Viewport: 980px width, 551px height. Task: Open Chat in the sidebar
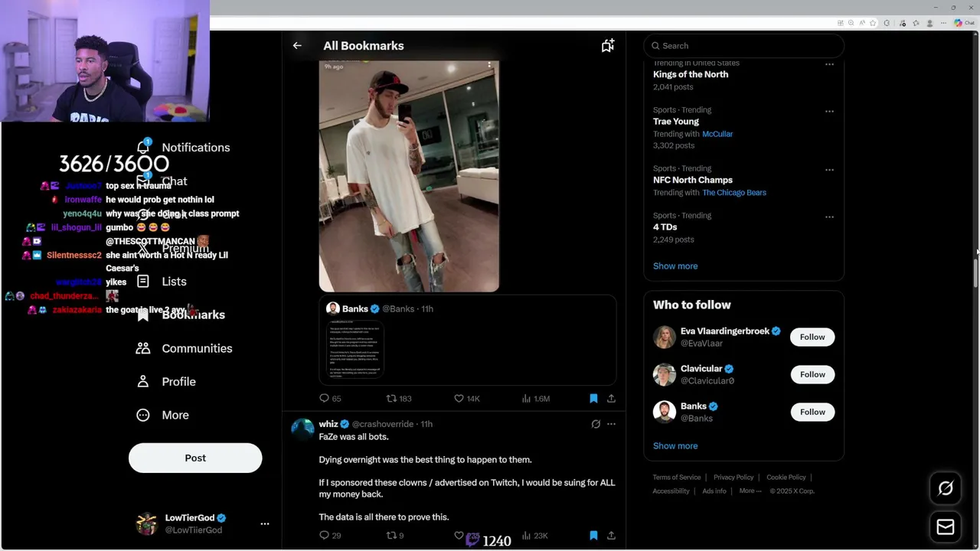[x=162, y=181]
